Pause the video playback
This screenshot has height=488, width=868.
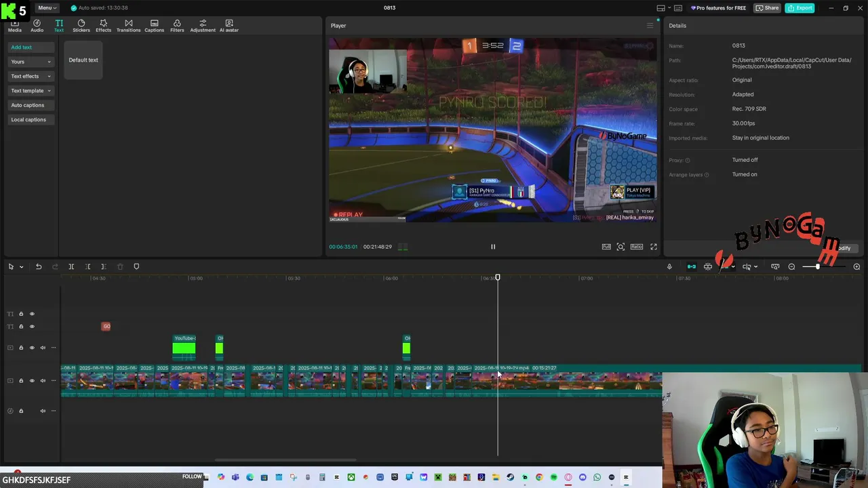coord(493,247)
